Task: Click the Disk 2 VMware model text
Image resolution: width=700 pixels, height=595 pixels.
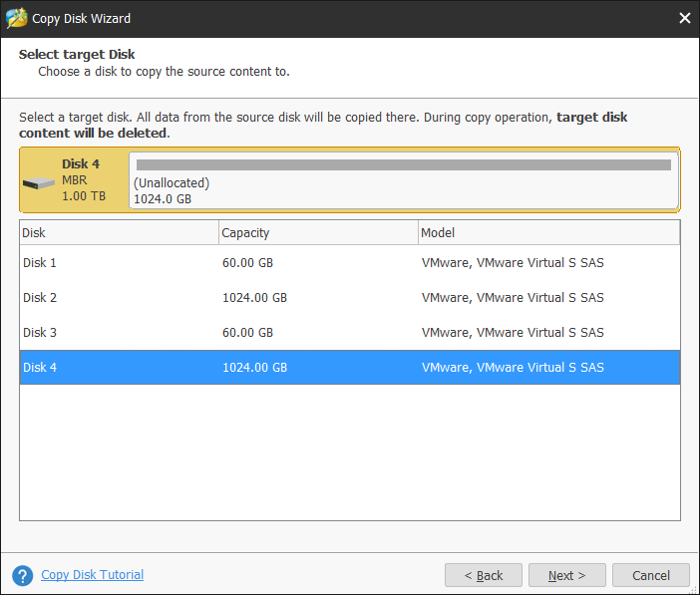Action: 513,297
